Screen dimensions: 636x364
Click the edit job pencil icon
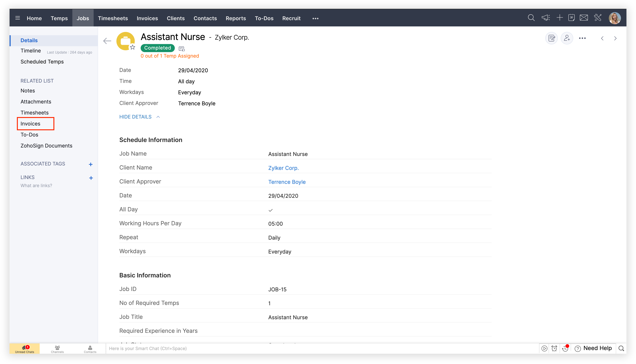tap(552, 38)
